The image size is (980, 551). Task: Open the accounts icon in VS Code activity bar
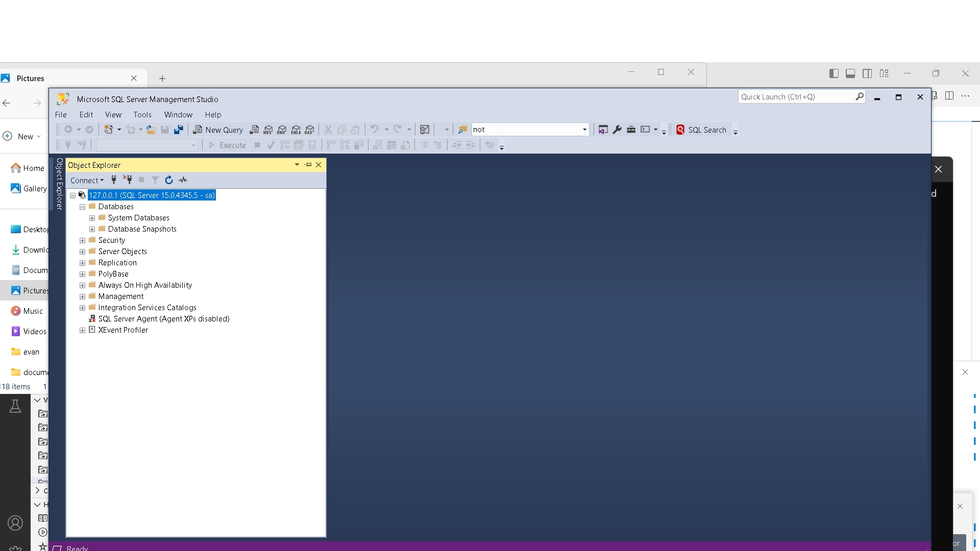coord(15,523)
